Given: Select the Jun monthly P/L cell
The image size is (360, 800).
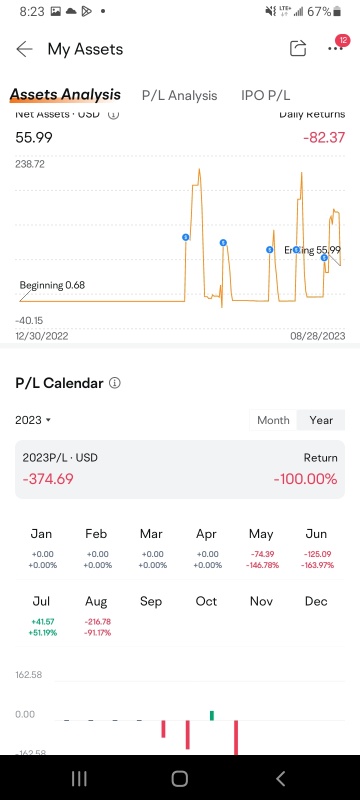Looking at the screenshot, I should tap(316, 548).
